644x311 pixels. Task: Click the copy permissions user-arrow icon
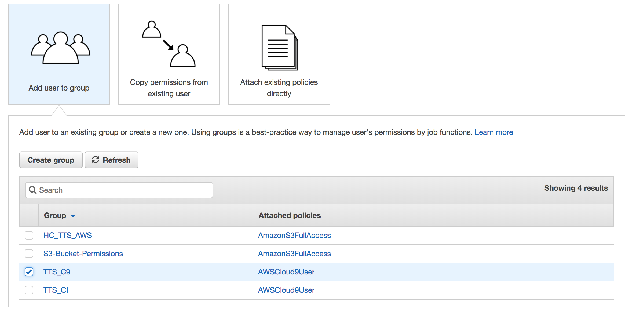169,44
